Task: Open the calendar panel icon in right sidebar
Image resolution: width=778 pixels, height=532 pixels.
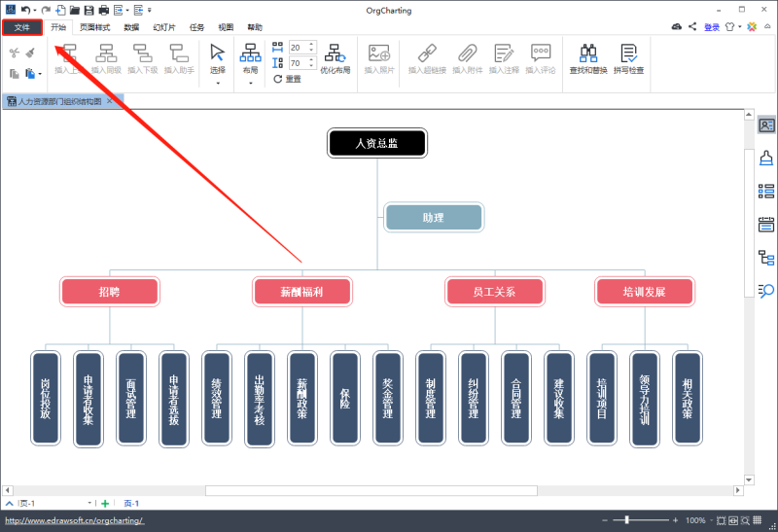Action: 766,225
